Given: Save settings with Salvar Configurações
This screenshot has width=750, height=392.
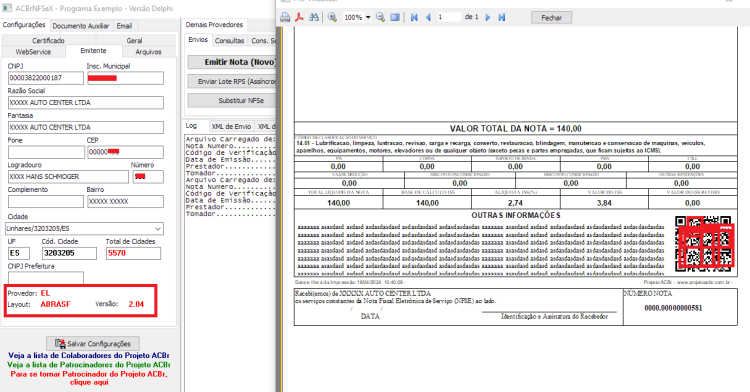Looking at the screenshot, I should tap(93, 343).
